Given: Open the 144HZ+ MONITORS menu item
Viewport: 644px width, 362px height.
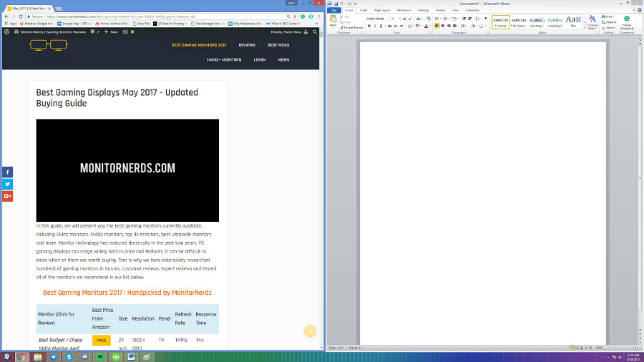Looking at the screenshot, I should point(224,59).
